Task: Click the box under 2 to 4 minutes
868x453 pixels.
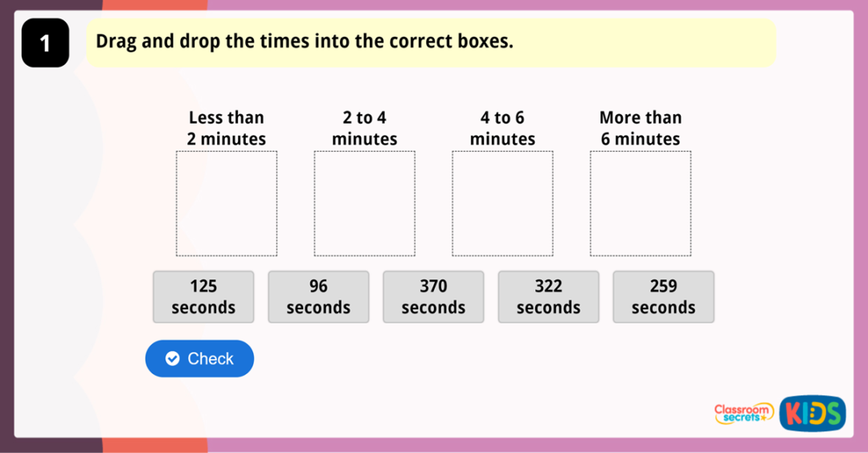Action: coord(364,203)
